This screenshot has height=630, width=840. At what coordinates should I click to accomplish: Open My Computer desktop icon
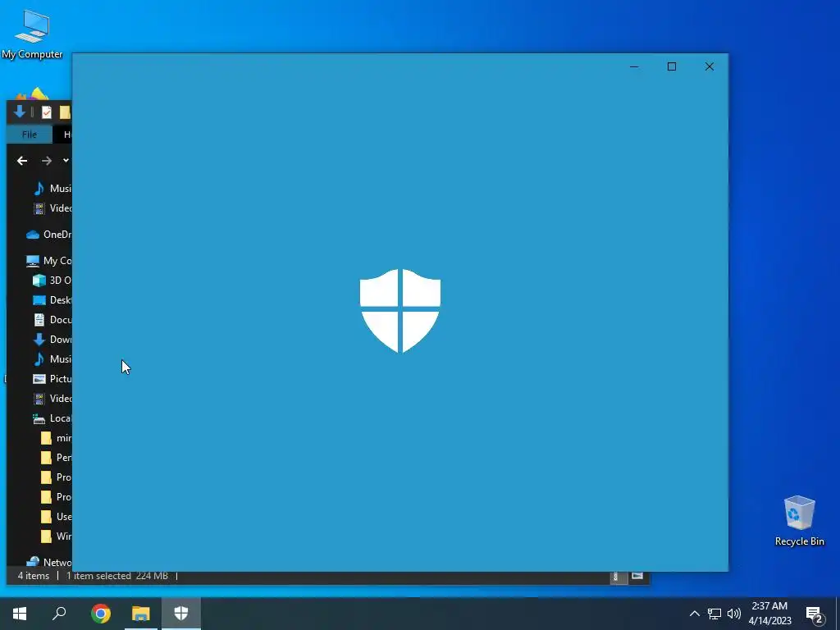[x=32, y=34]
